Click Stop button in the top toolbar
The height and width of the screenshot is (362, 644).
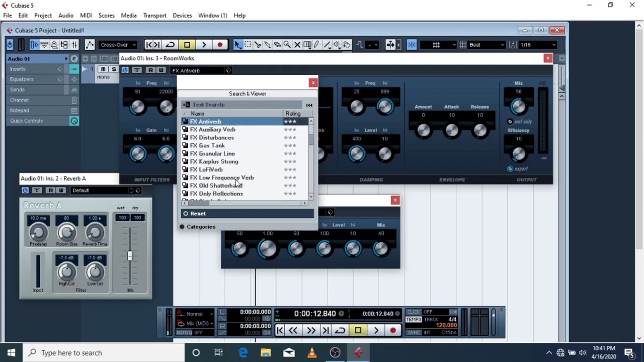[187, 45]
